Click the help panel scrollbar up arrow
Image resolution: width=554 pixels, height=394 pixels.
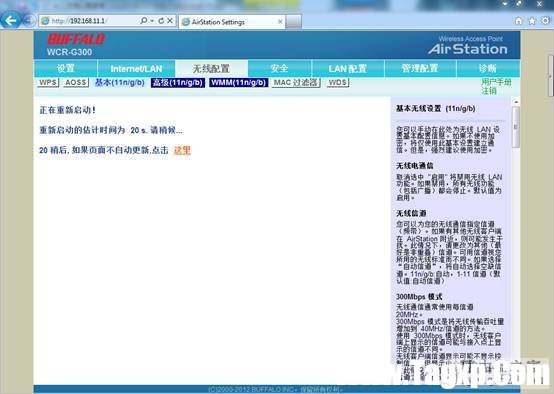pos(516,102)
